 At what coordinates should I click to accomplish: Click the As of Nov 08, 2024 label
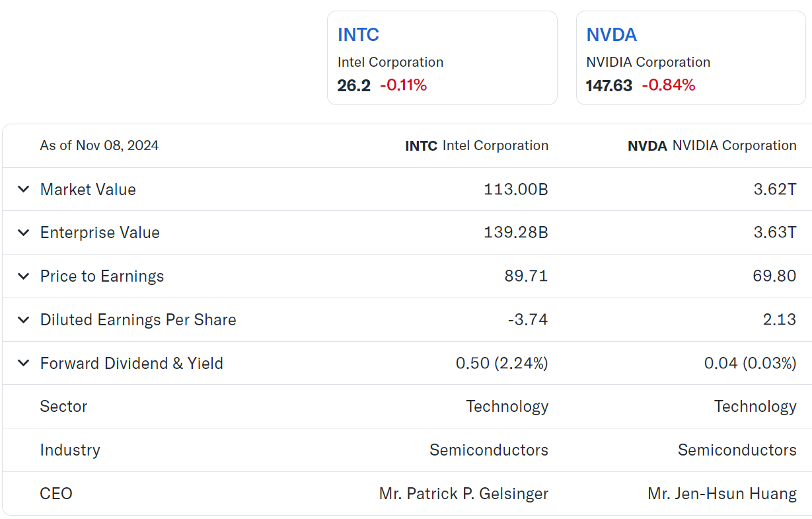pyautogui.click(x=99, y=145)
